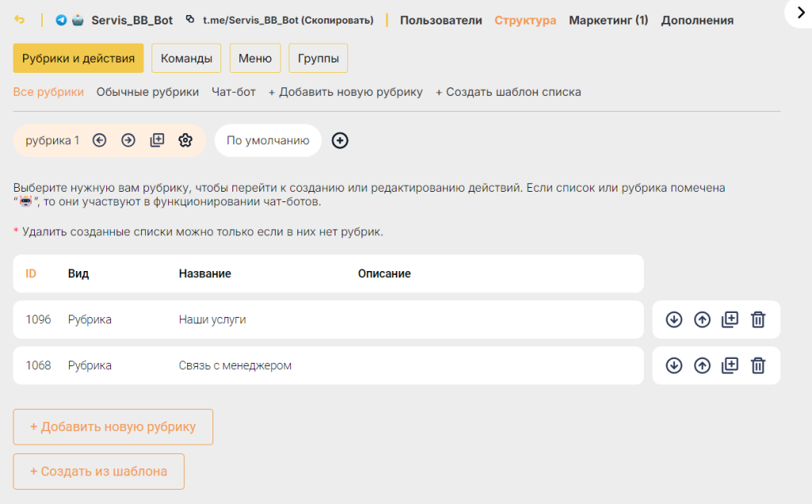Move рубрика 1 left with arrow icon

click(x=99, y=140)
